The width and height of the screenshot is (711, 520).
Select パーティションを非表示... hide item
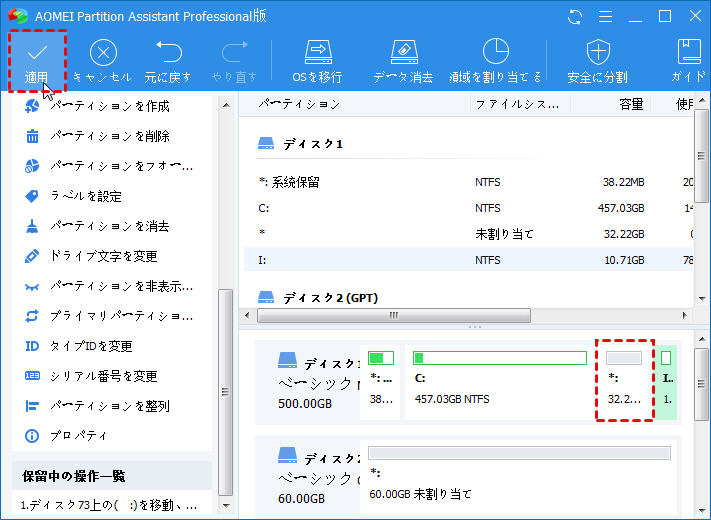tap(109, 286)
